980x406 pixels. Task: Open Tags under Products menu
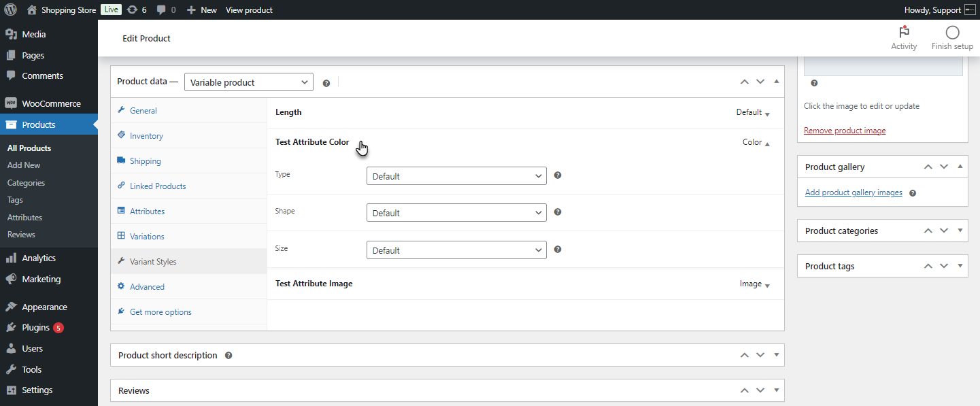[15, 200]
